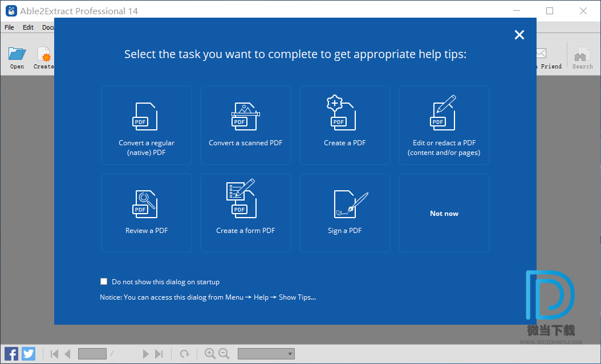Click the Able2Extract application logo icon

coord(11,11)
